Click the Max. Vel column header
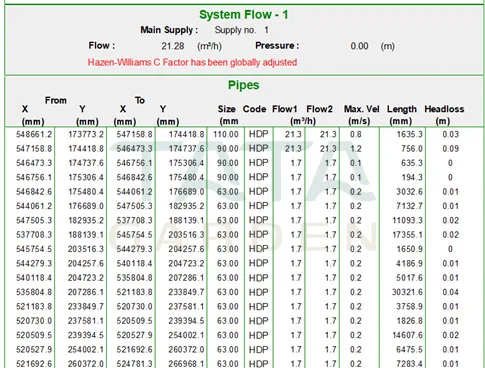The image size is (485, 368). point(361,109)
